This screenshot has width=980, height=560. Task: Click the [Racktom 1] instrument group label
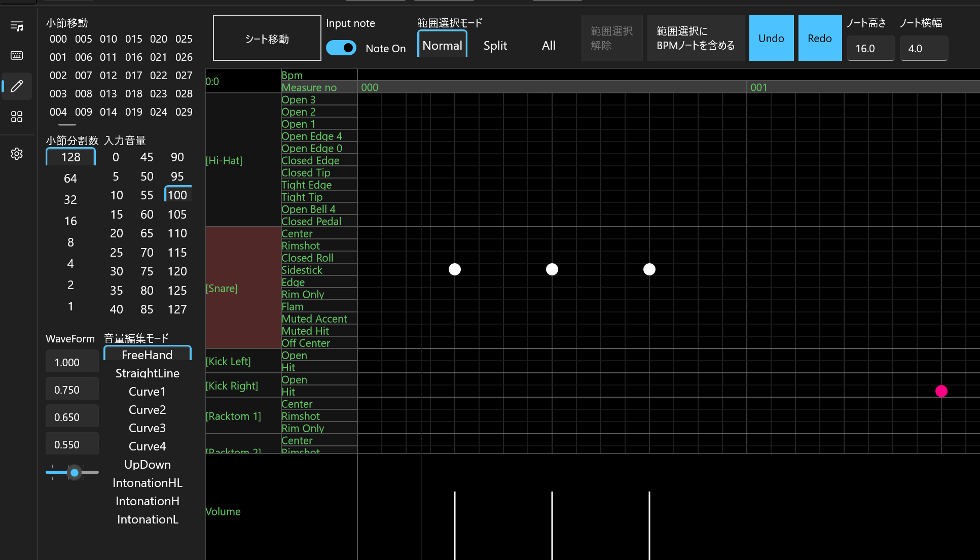click(x=233, y=416)
